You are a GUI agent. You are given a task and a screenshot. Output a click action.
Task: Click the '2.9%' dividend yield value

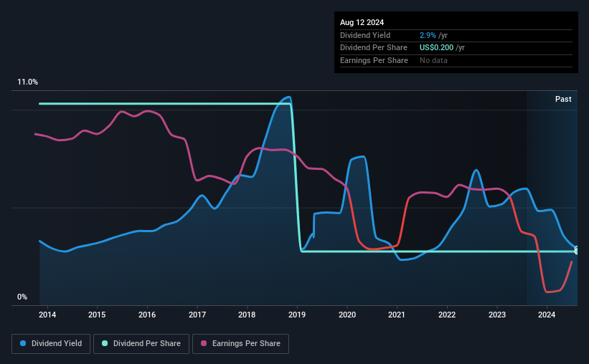click(428, 35)
